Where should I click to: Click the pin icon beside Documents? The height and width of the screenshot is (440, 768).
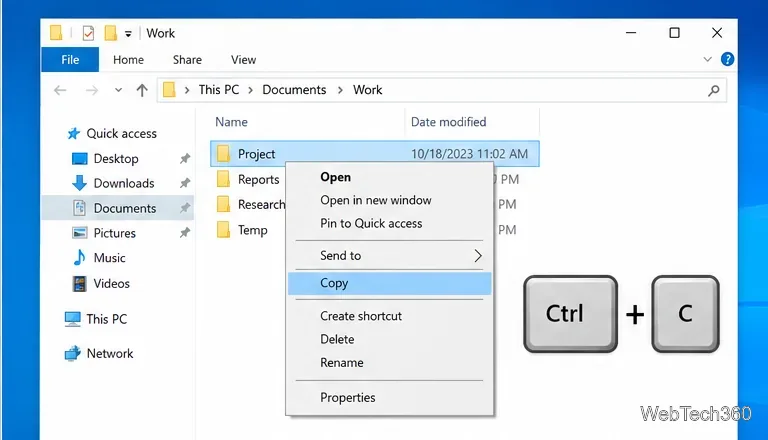pyautogui.click(x=185, y=208)
